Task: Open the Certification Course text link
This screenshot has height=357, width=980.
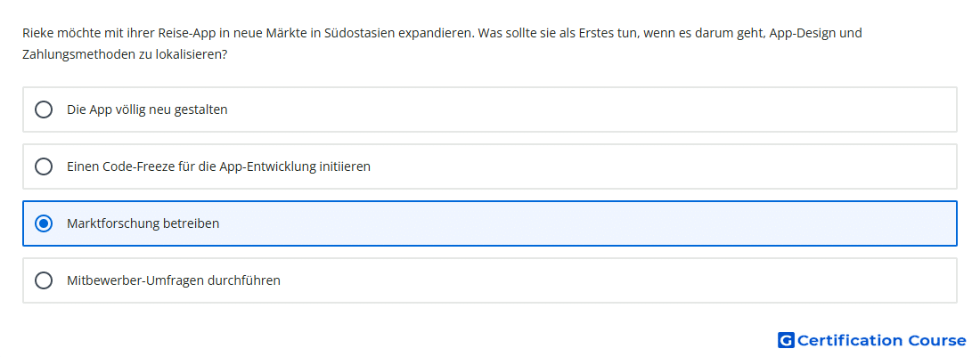Action: pyautogui.click(x=881, y=340)
